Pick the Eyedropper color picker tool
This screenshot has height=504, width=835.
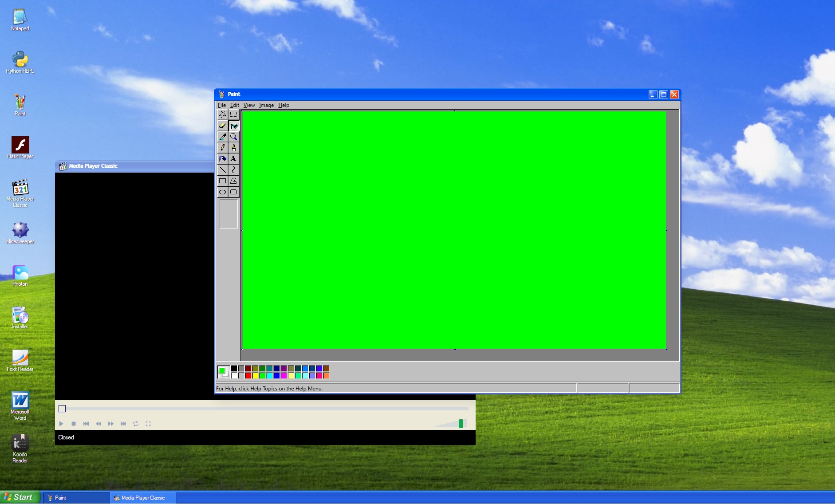pos(223,137)
